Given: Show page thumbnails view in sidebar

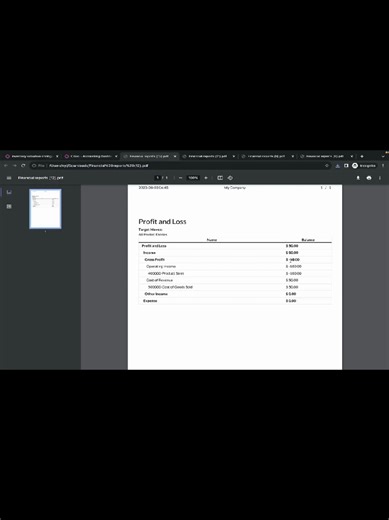Looking at the screenshot, I should coord(9,192).
